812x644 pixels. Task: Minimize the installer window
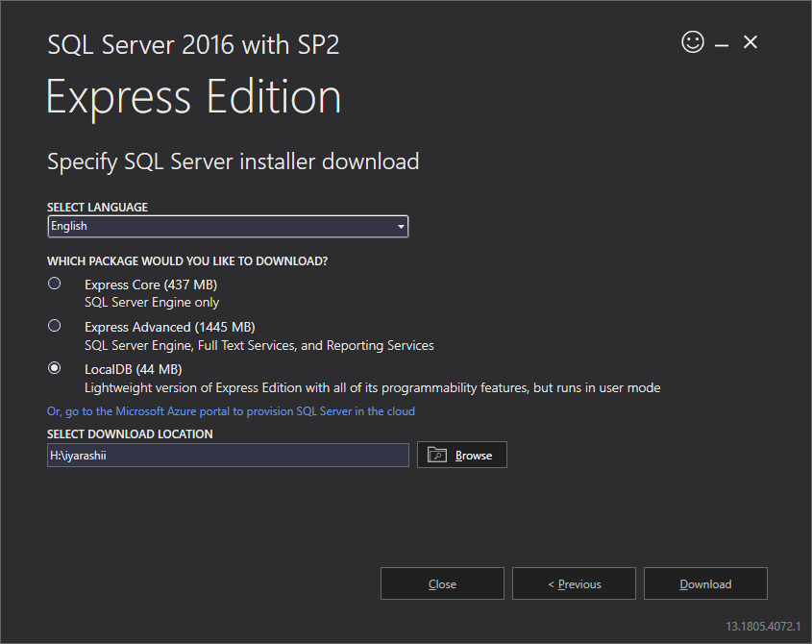pyautogui.click(x=722, y=45)
